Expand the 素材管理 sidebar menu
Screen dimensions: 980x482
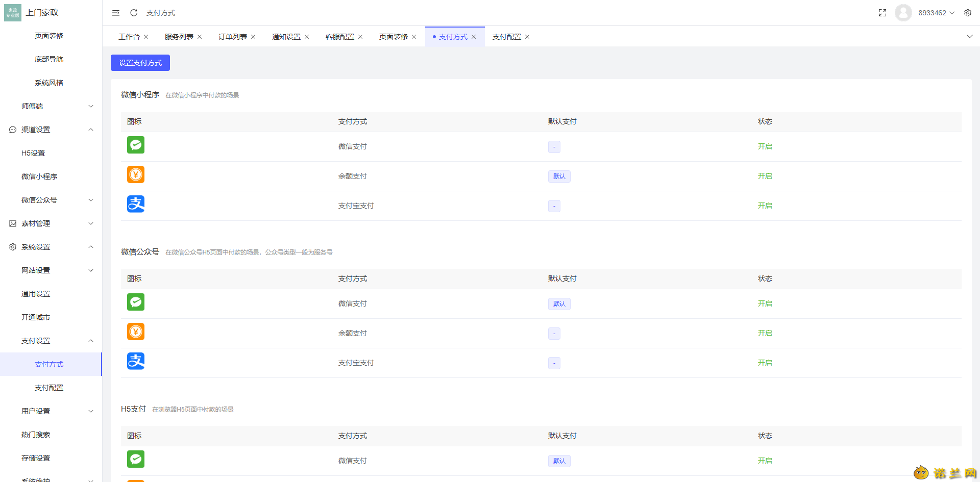click(x=51, y=223)
